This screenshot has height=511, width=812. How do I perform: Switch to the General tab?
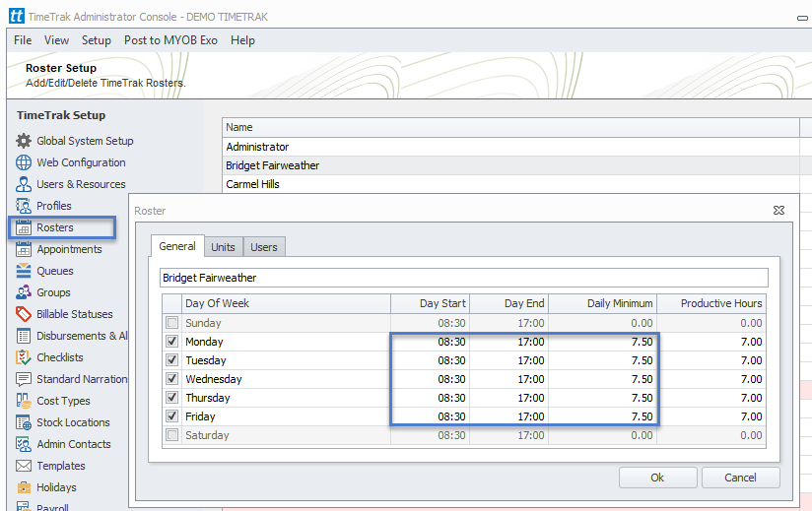[177, 246]
